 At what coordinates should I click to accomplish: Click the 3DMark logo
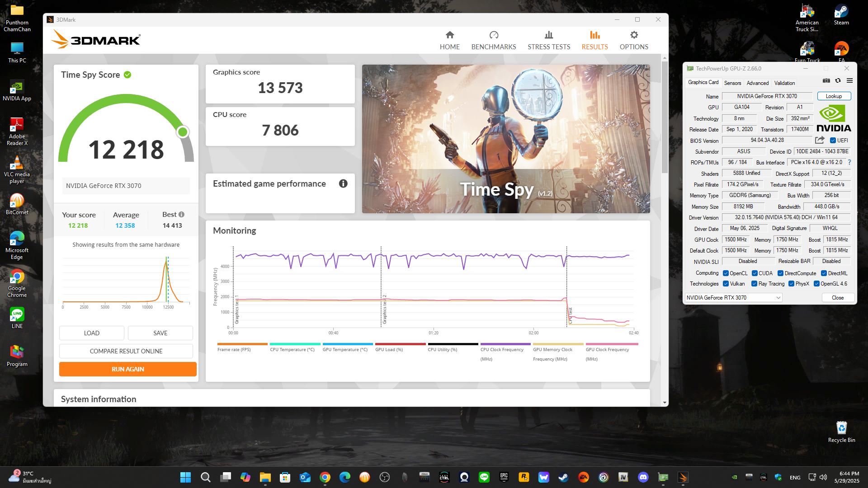click(x=96, y=39)
